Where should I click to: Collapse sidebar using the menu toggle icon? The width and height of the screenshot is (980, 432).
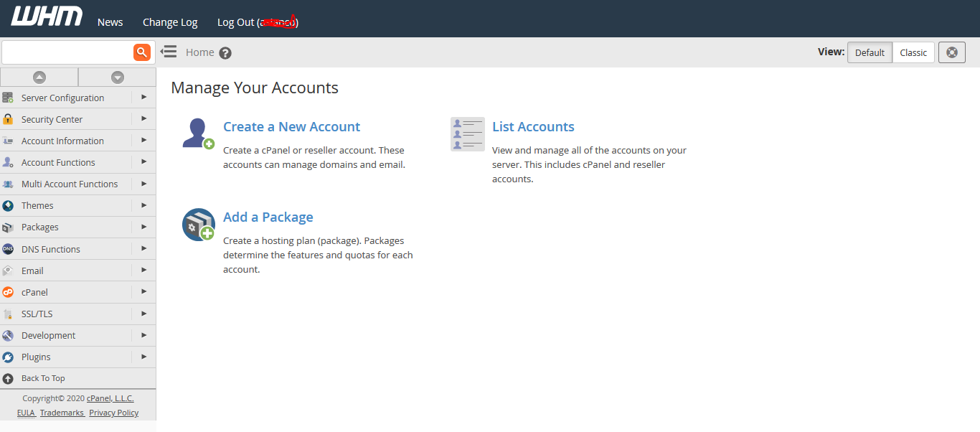click(169, 52)
